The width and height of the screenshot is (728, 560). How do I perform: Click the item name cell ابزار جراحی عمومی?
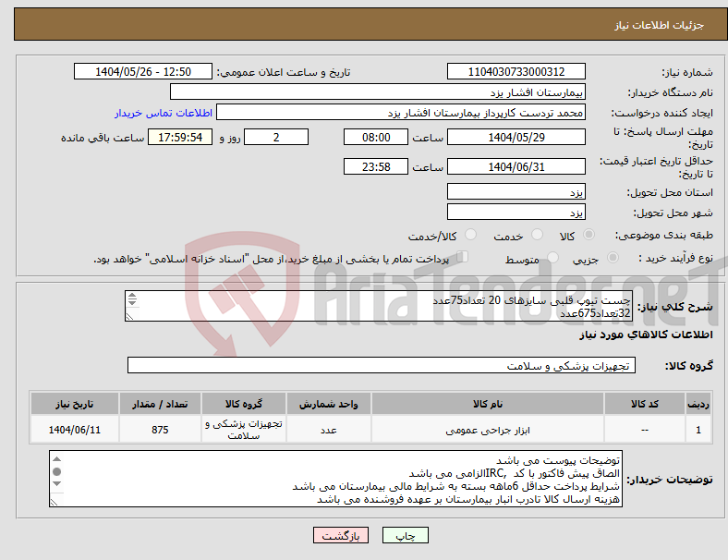(488, 430)
